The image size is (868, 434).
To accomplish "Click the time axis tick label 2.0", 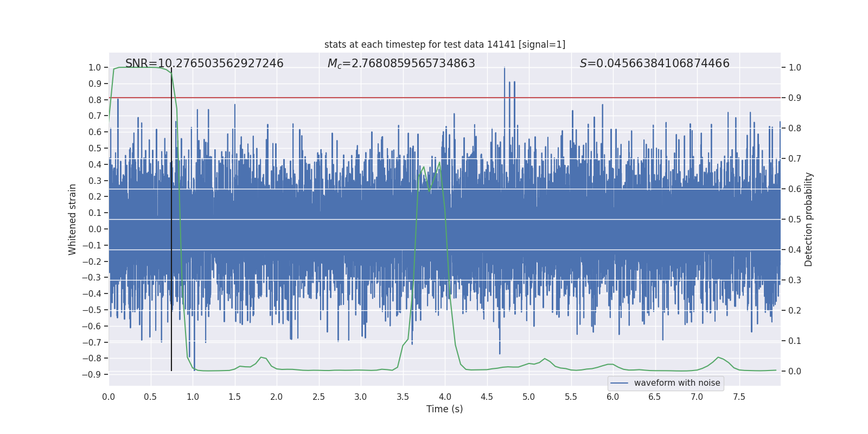I will (x=277, y=397).
